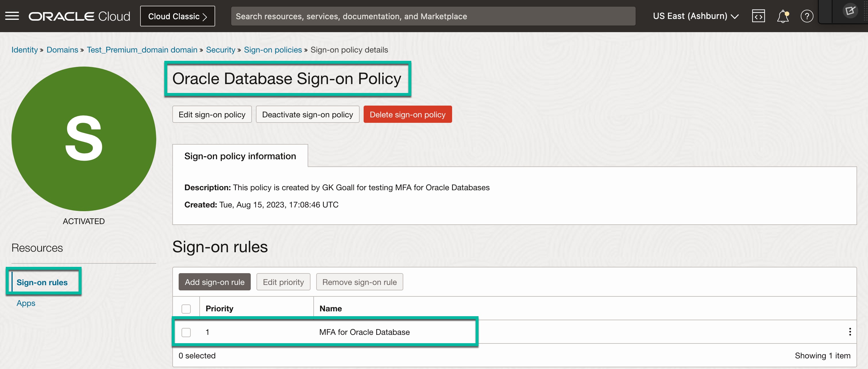This screenshot has height=369, width=868.
Task: Switch to Sign-on rules resource
Action: tap(42, 282)
